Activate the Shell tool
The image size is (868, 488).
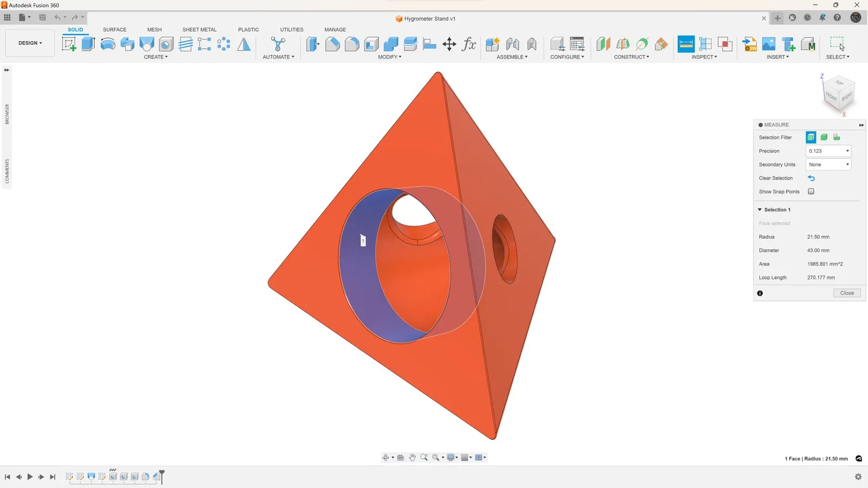(372, 44)
